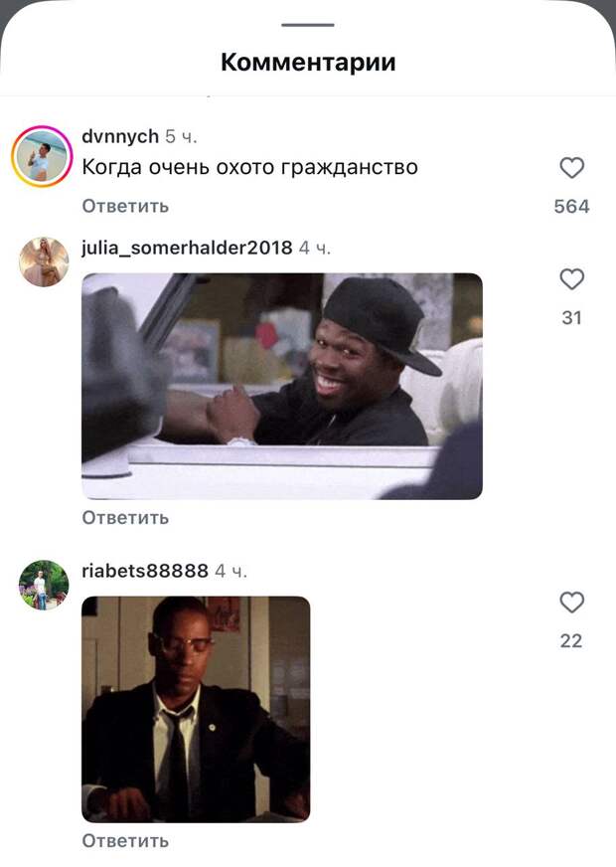Open username dvnnych

coord(120,136)
